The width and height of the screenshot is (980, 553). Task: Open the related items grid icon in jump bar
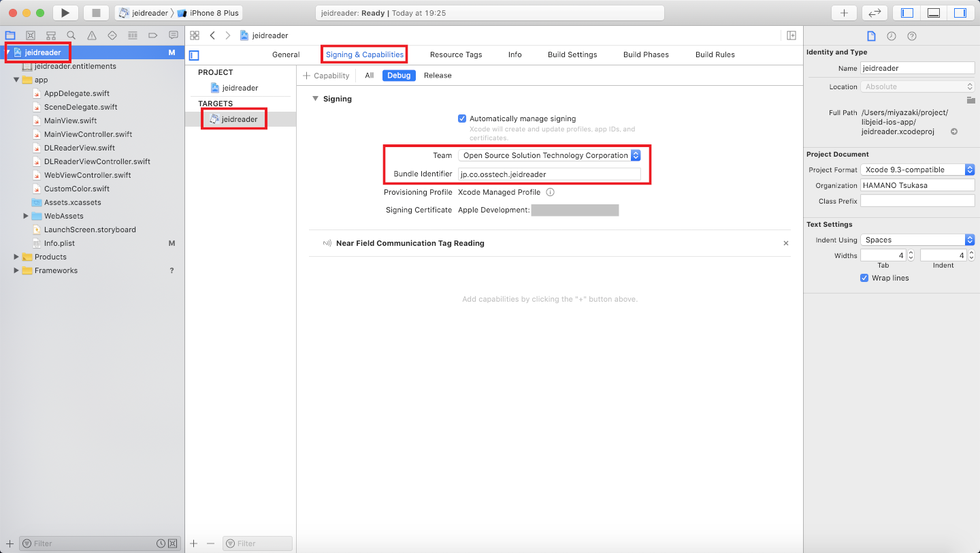coord(195,35)
